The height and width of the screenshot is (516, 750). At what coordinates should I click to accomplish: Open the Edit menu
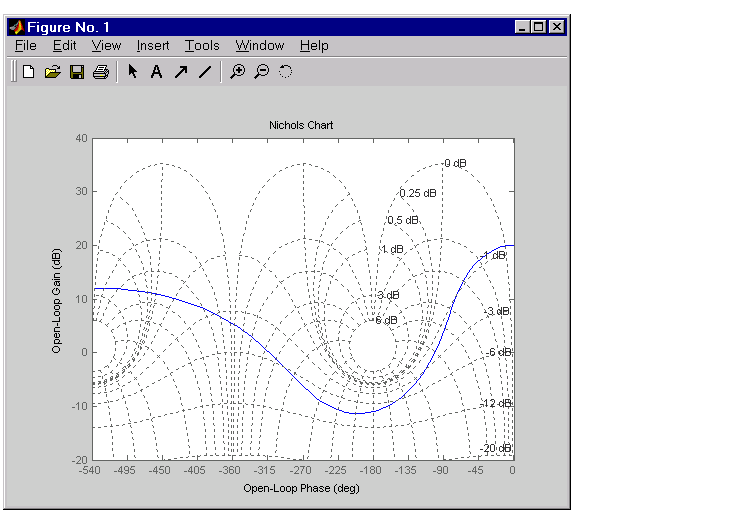pos(64,46)
